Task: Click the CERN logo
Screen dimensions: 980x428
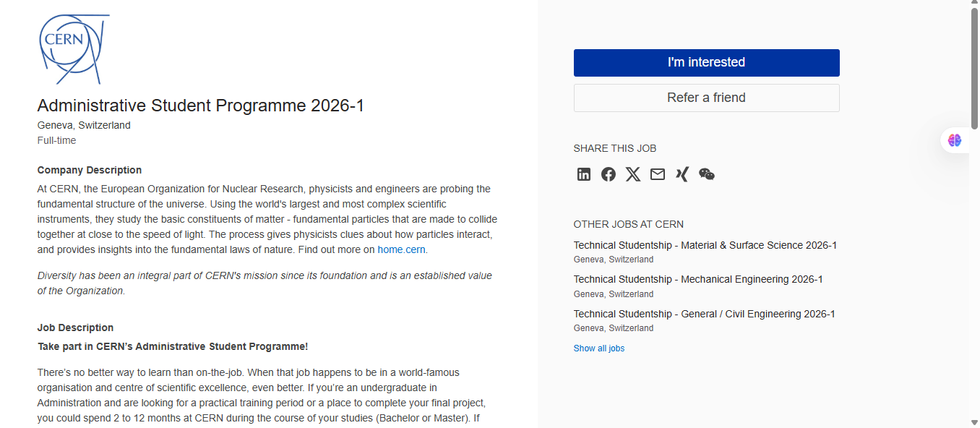Action: [x=74, y=48]
